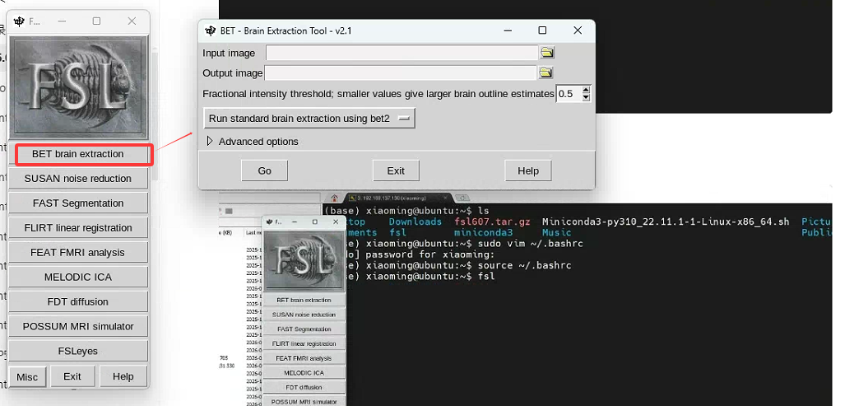Open the Misc menu in FSL window
Screen dimensions: 868x406
point(27,376)
